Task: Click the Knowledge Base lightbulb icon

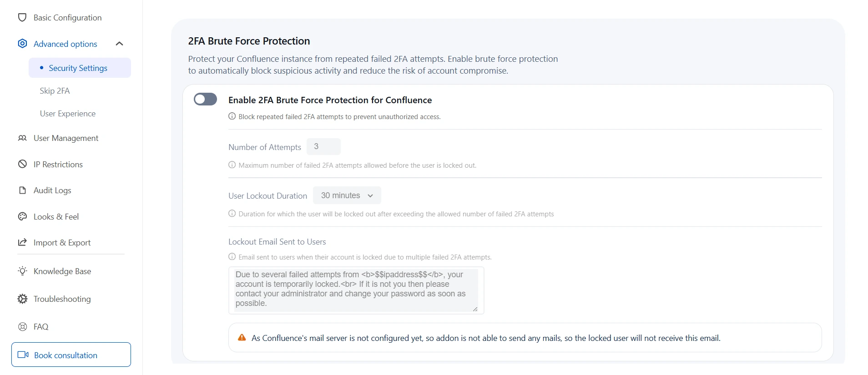Action: point(22,271)
